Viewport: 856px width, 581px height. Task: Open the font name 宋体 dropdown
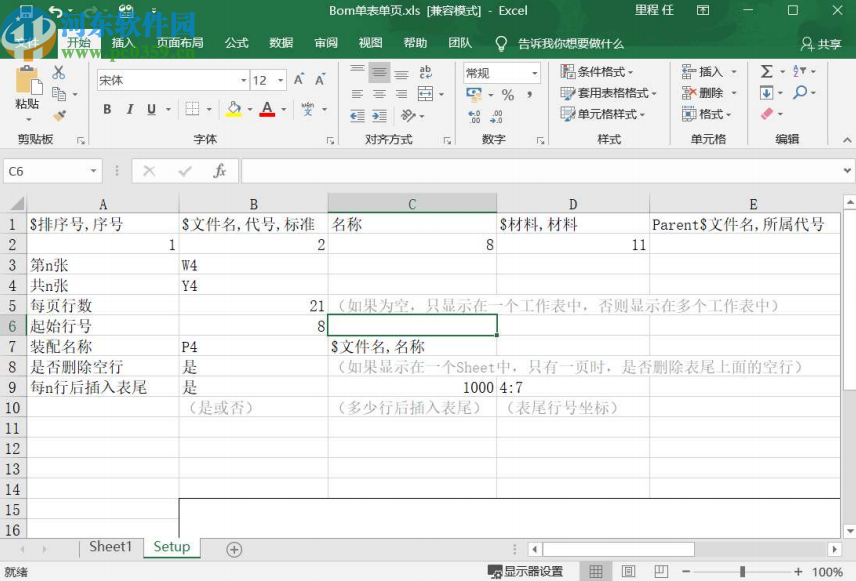click(x=243, y=80)
